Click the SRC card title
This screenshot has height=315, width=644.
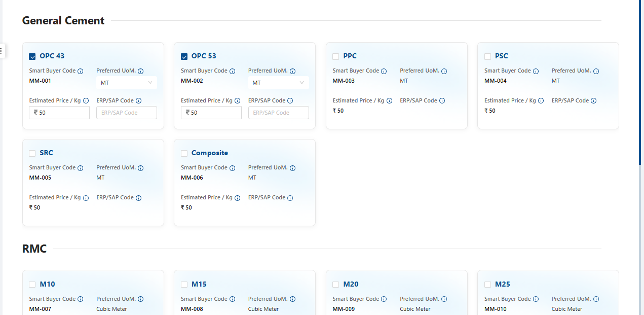click(x=46, y=153)
